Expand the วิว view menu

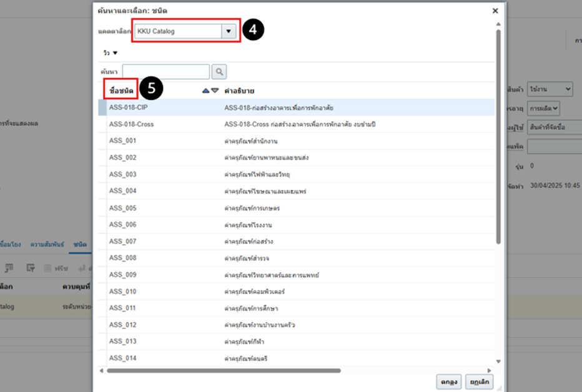tap(111, 53)
